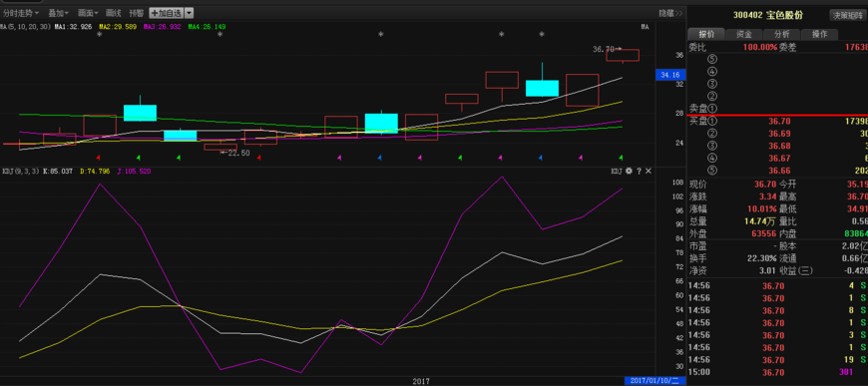Open KDJ indicator settings gear
868x386 pixels.
(629, 172)
